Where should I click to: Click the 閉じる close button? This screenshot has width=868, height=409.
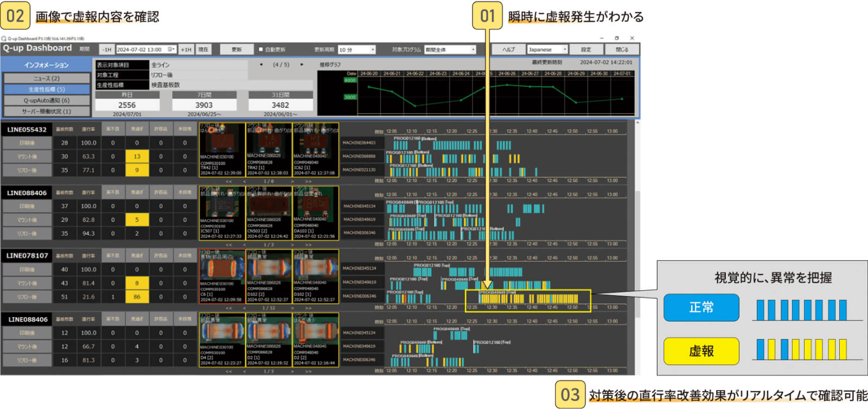(622, 49)
